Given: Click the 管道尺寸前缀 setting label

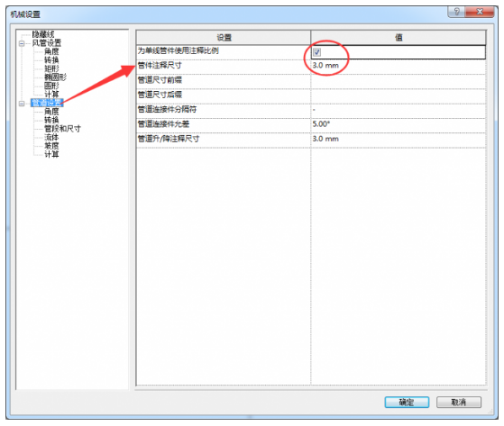Looking at the screenshot, I should [160, 80].
